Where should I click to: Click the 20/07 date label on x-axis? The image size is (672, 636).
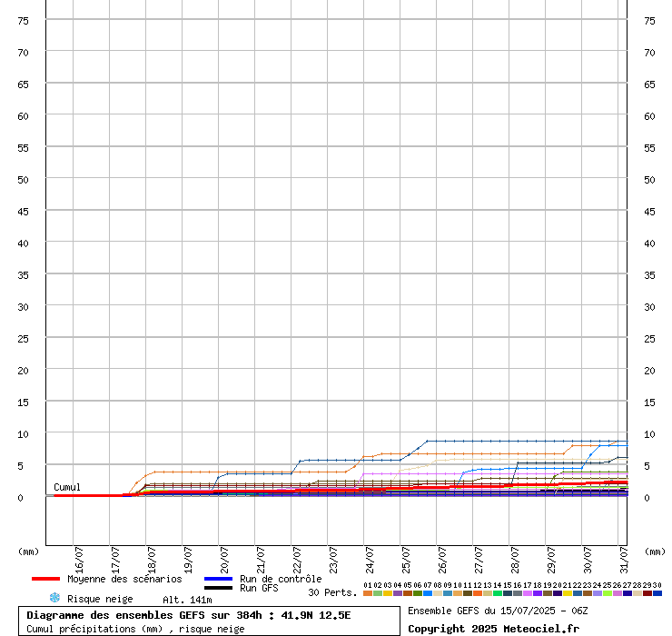click(224, 560)
